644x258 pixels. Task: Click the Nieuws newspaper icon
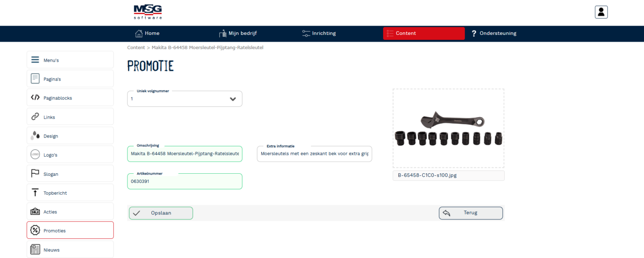(35, 250)
